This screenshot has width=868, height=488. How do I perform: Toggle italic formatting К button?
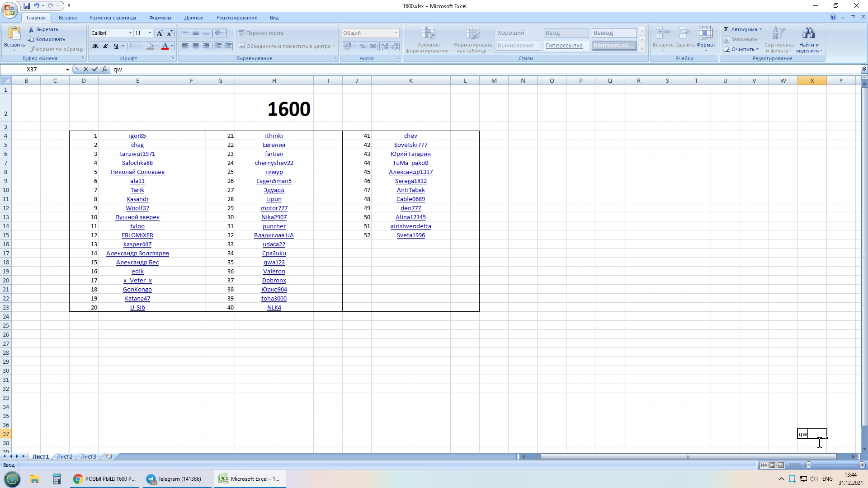point(105,46)
